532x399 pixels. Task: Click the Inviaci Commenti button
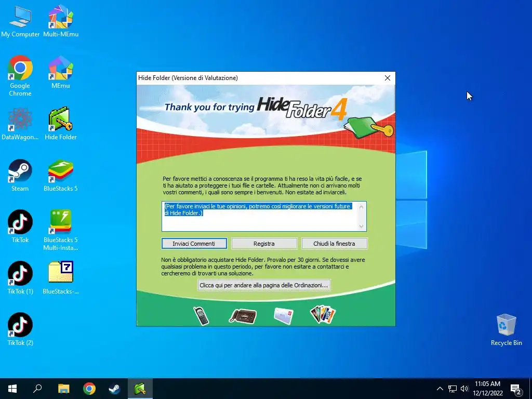[x=194, y=244]
